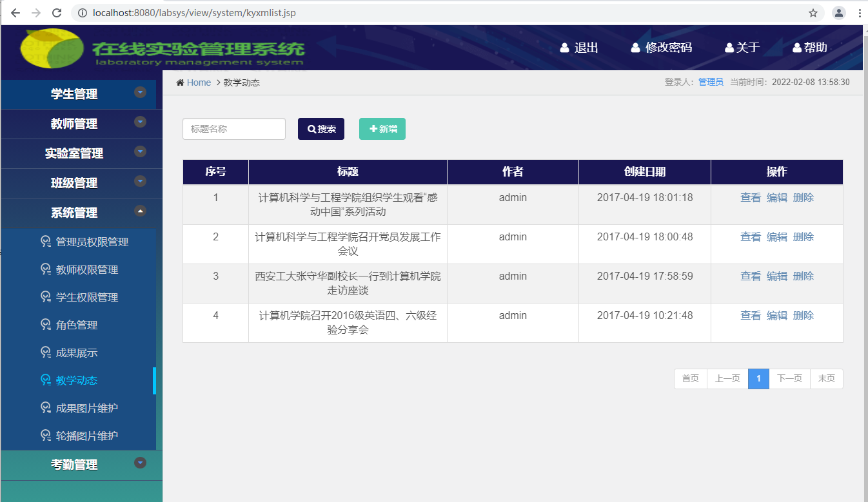Screen dimensions: 868x502
Task: Expand the 学生管理 menu arrow
Action: (x=140, y=93)
